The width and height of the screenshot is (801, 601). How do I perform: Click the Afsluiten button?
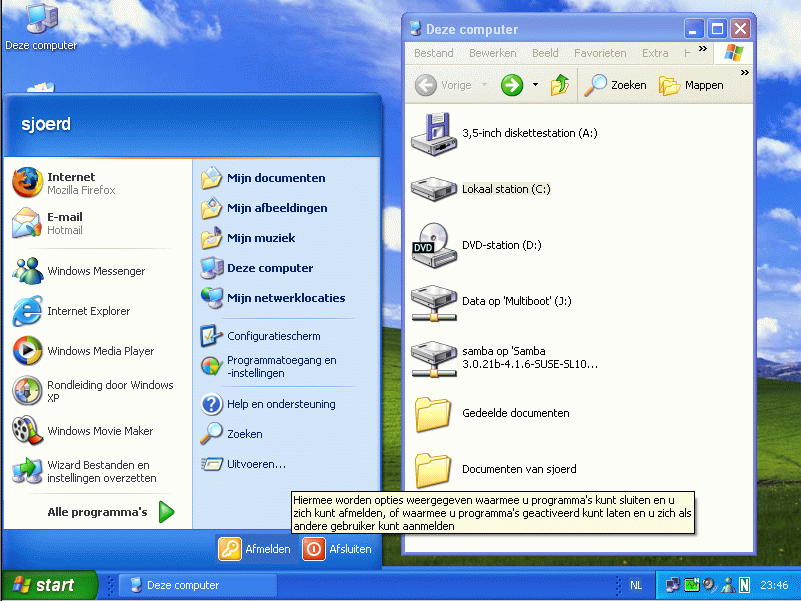(337, 549)
